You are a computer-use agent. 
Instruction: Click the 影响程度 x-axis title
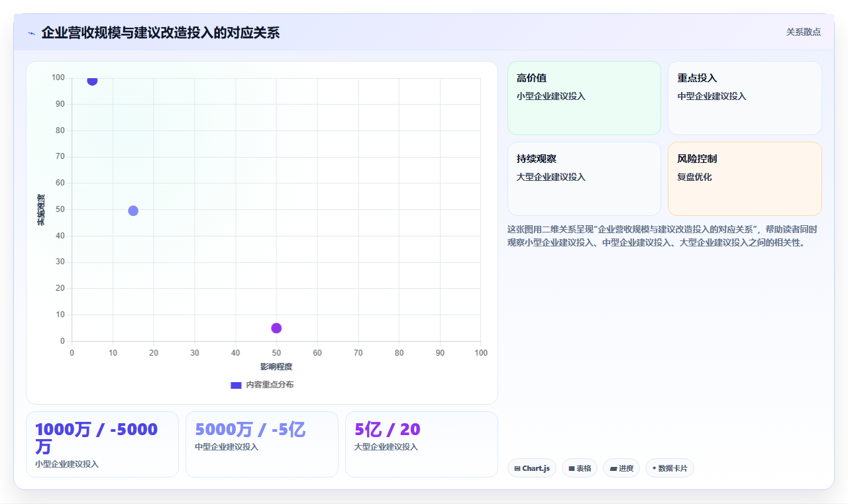click(276, 367)
